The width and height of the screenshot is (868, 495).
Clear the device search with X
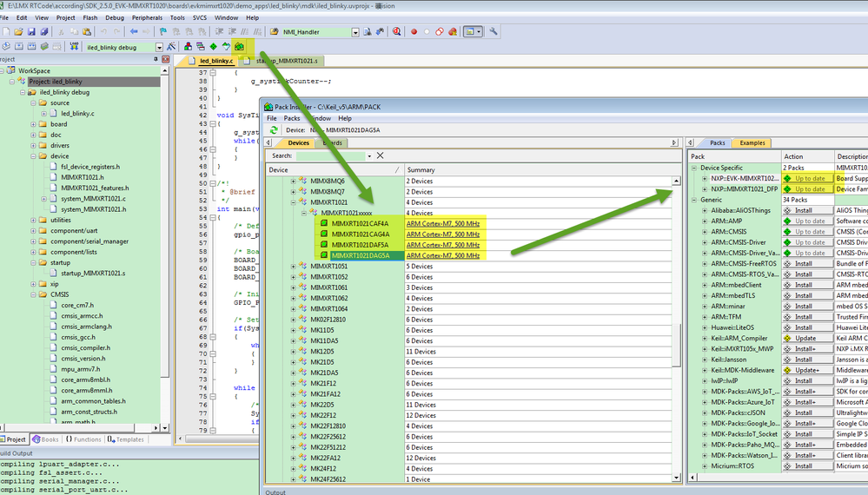tap(380, 155)
